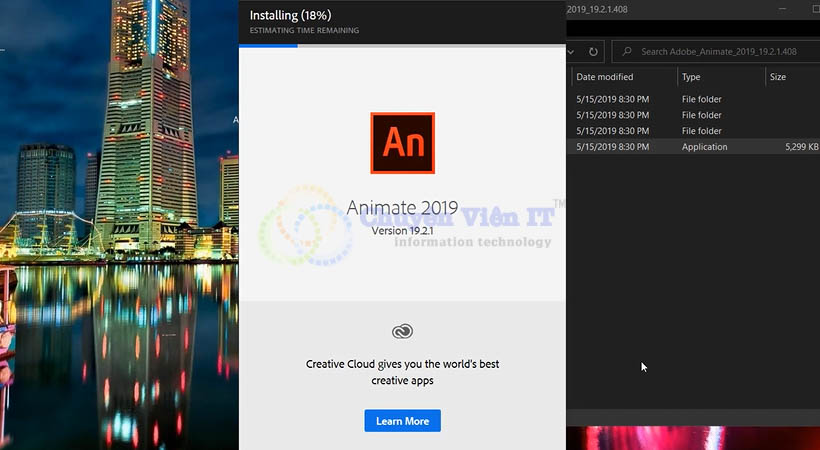The height and width of the screenshot is (450, 820).
Task: Click the blue installation progress bar
Action: pyautogui.click(x=268, y=46)
